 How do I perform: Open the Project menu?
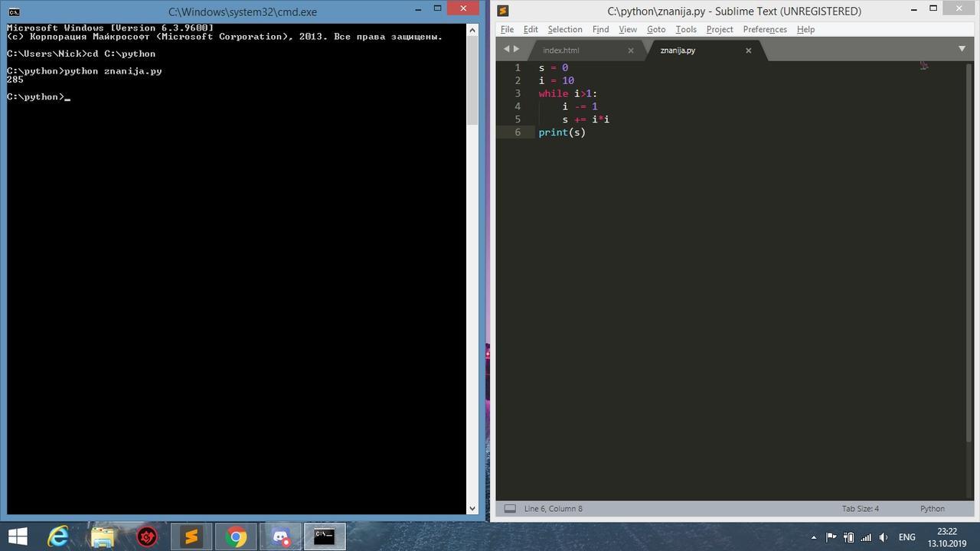tap(720, 29)
